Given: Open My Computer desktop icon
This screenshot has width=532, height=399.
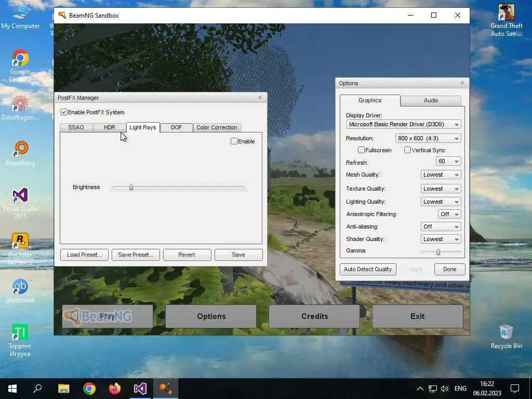Looking at the screenshot, I should click(20, 17).
